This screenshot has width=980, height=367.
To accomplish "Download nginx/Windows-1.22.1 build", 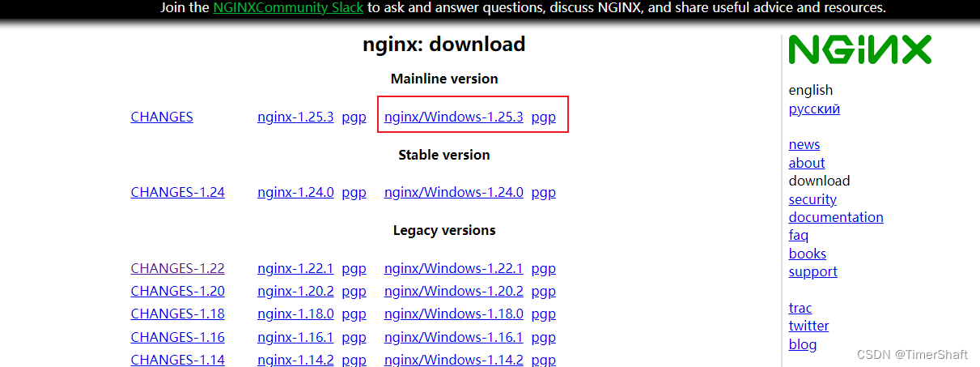I will tap(454, 268).
